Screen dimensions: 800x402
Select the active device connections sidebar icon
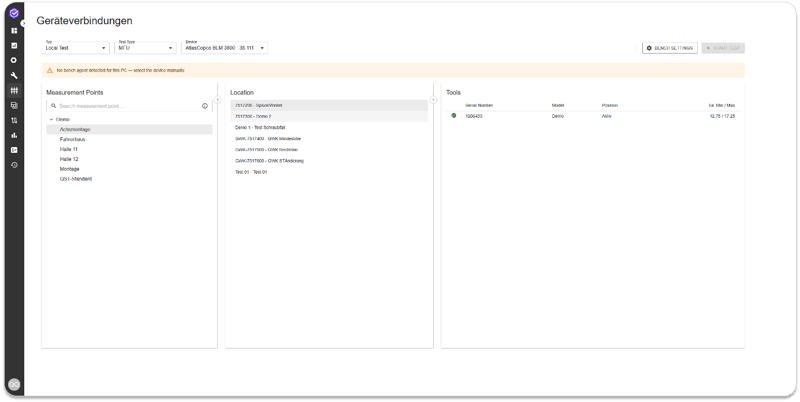pyautogui.click(x=14, y=90)
